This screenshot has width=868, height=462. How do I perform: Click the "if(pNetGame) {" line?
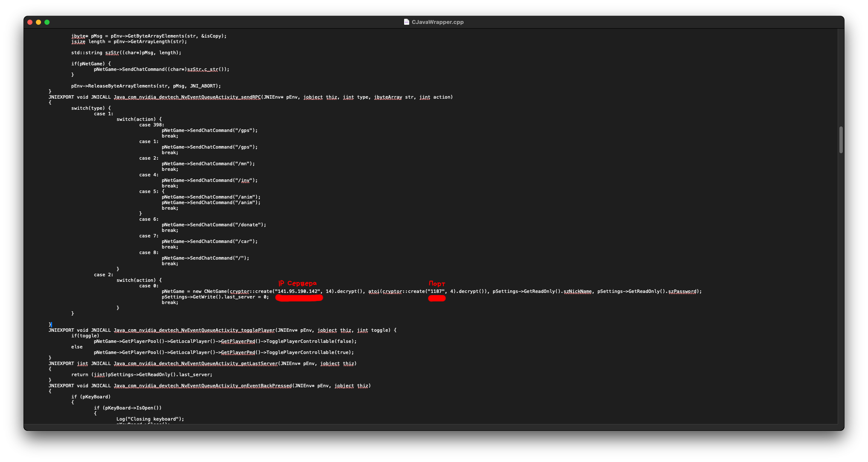pos(91,64)
